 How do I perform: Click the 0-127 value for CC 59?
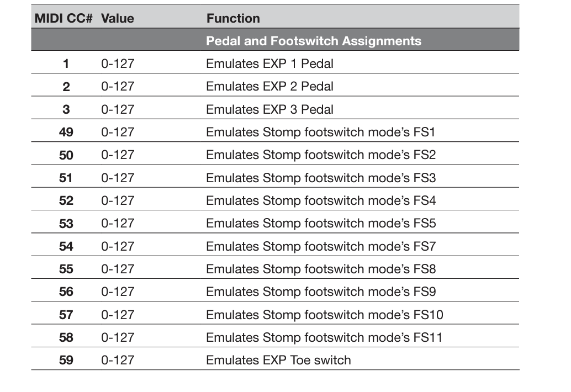[118, 360]
